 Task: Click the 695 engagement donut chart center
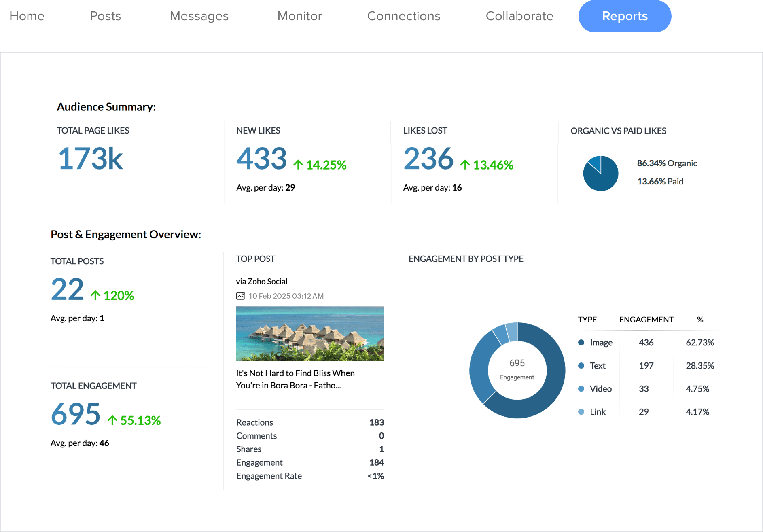pos(517,370)
